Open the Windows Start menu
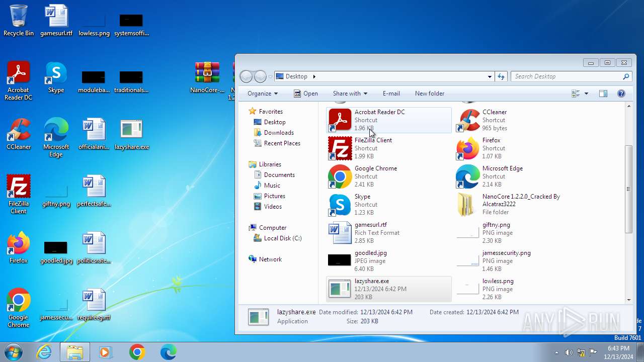This screenshot has width=644, height=362. (13, 352)
